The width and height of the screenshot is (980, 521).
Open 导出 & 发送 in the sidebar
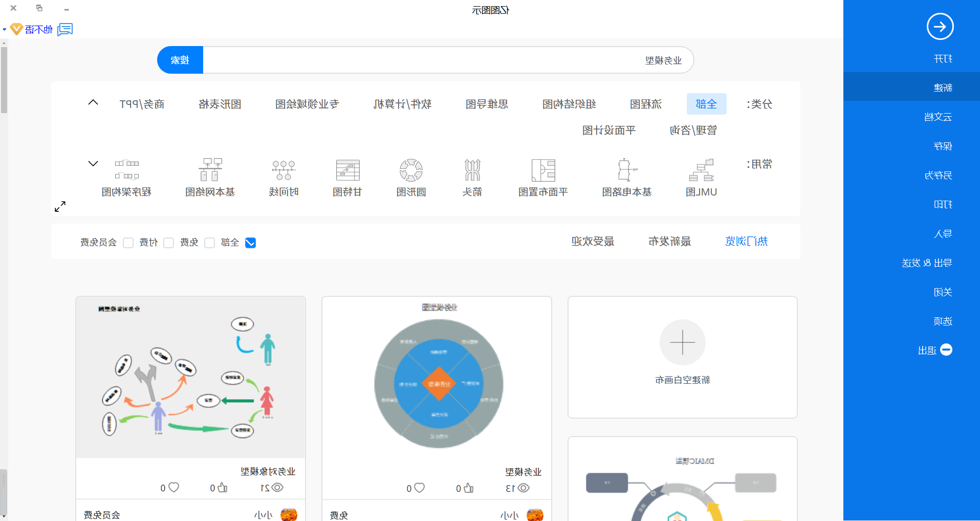[927, 263]
